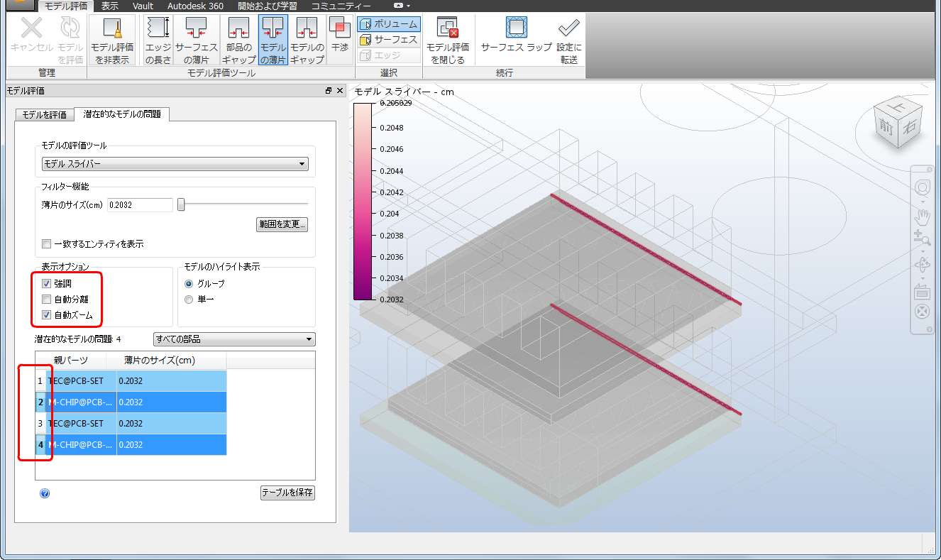941x560 pixels.
Task: Select the 潜在的なモデルの問題 panel tab
Action: (x=121, y=114)
